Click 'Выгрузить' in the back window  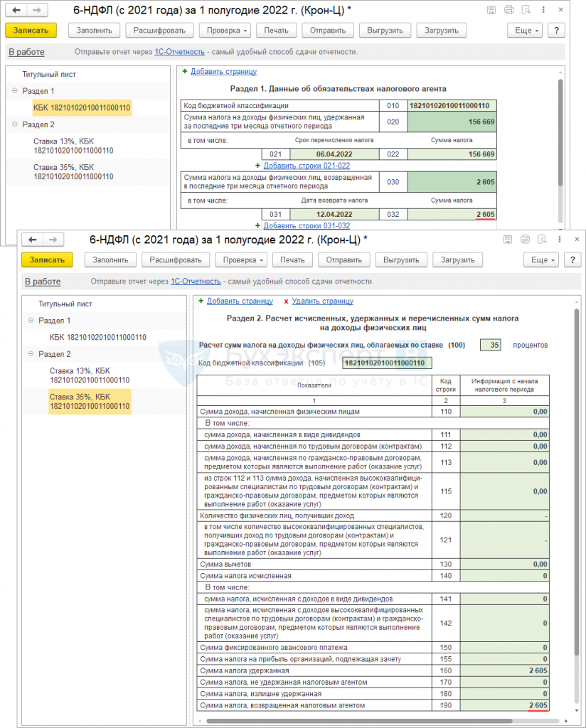click(385, 30)
